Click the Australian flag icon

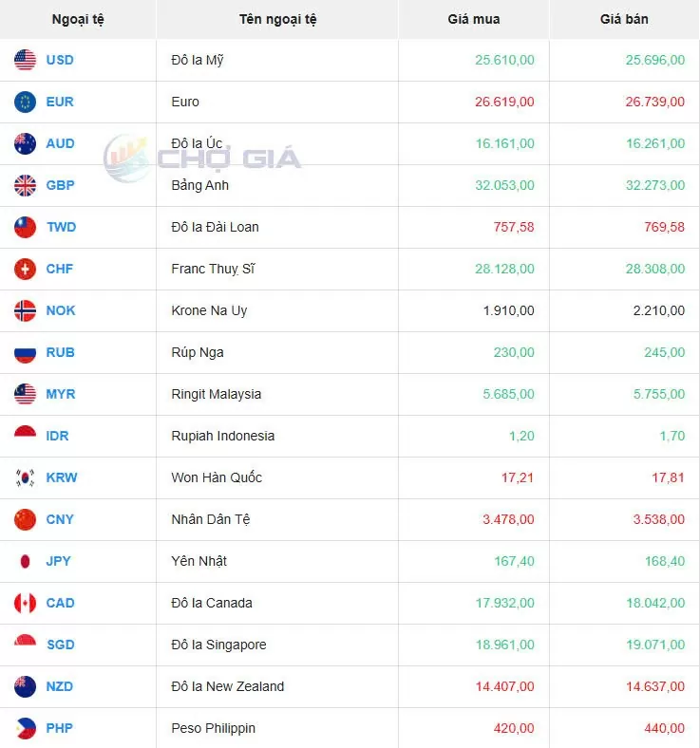[x=26, y=143]
